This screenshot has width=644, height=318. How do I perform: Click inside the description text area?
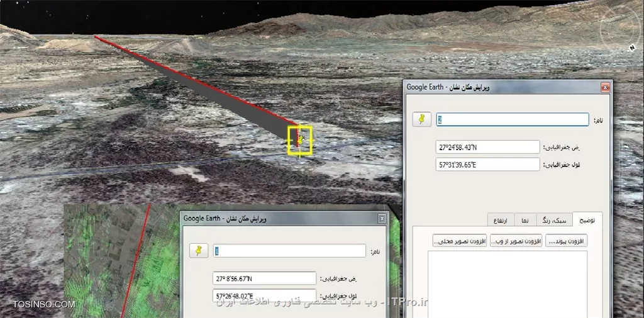[x=508, y=284]
